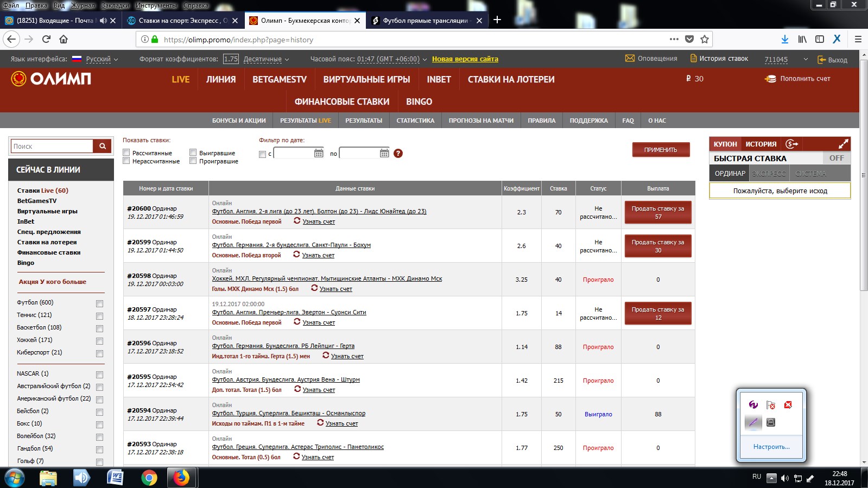The height and width of the screenshot is (488, 868).
Task: Open the ВИРТУАЛЬНЫЕ ИГРЫ menu
Action: click(x=366, y=79)
